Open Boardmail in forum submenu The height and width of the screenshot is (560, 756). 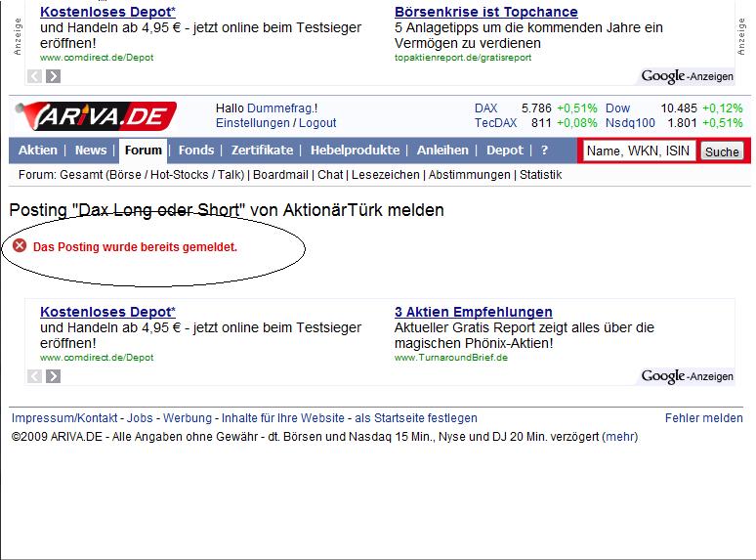[x=280, y=175]
